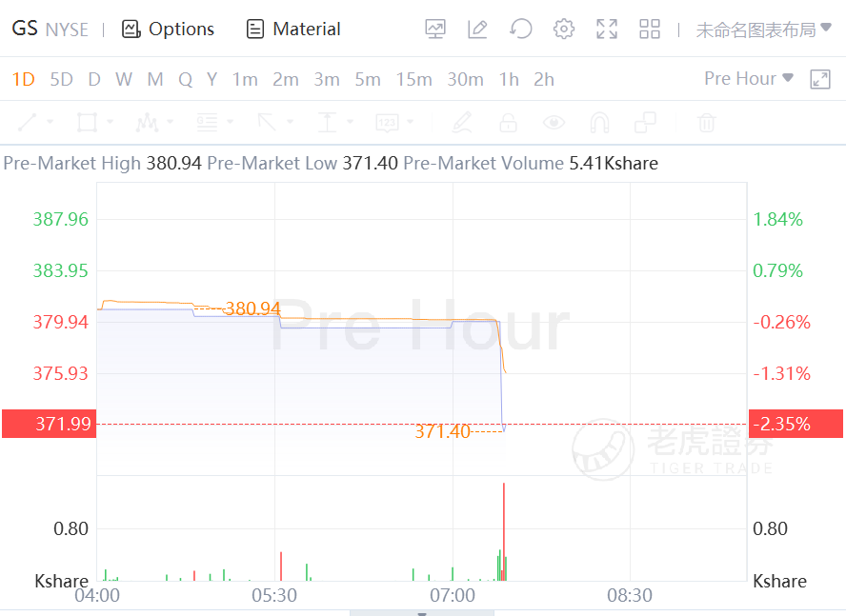This screenshot has height=616, width=846.
Task: Enter fullscreen with the four-arrows icon
Action: (x=607, y=30)
